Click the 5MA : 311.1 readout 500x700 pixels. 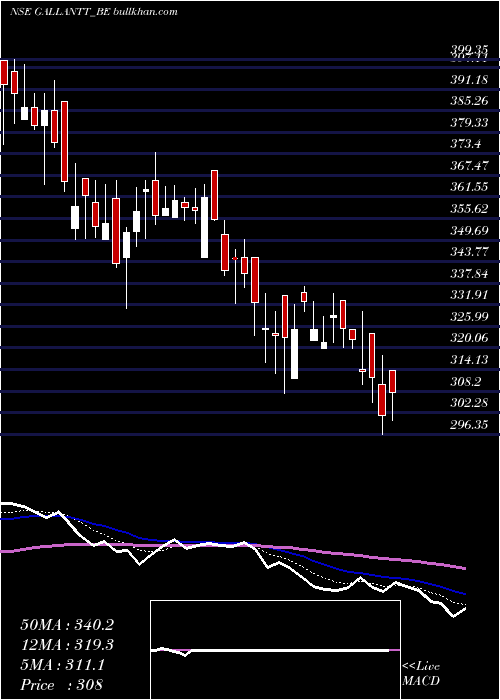coord(63,665)
